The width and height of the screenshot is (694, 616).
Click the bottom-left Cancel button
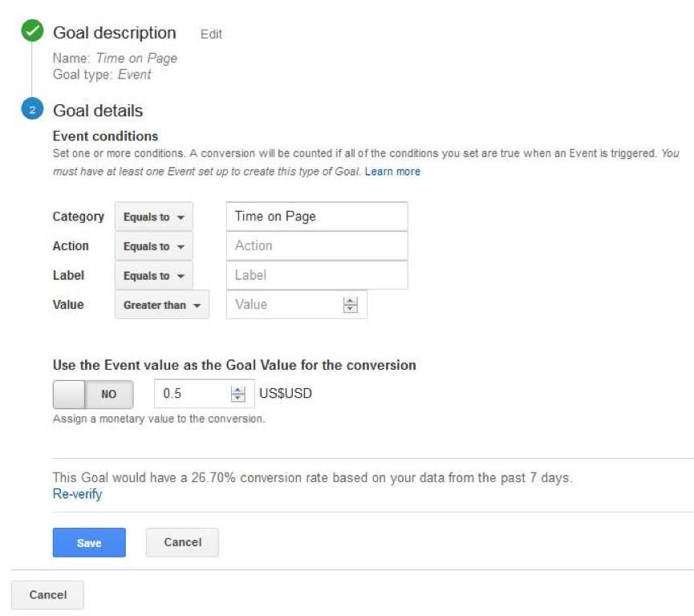pyautogui.click(x=47, y=594)
